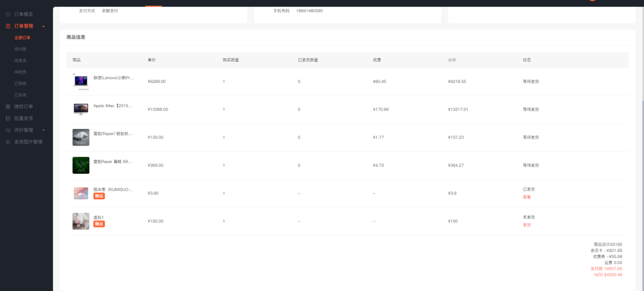Click unit price ¥3.90
The width and height of the screenshot is (644, 291).
click(153, 193)
